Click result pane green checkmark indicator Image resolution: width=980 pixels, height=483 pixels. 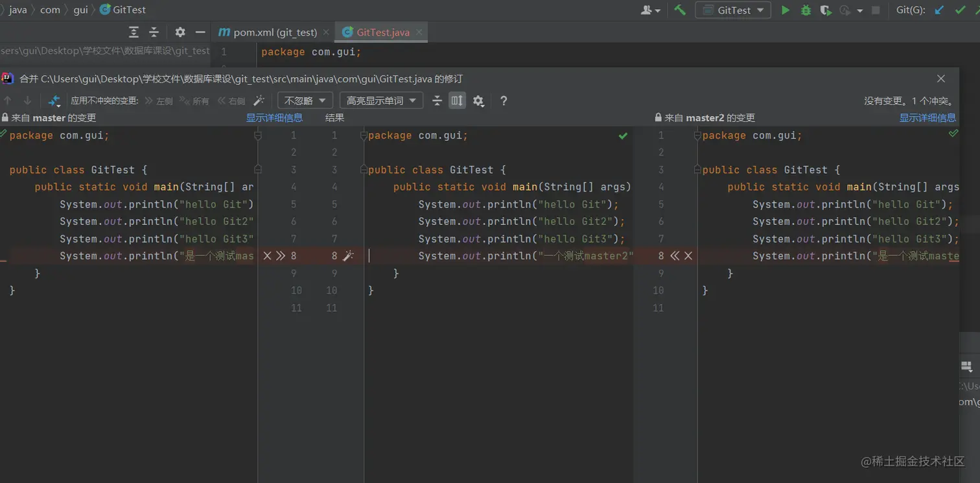(623, 136)
